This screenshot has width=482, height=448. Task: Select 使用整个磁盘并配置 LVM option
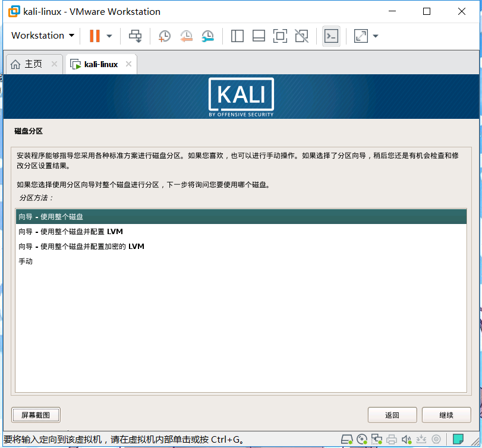tap(241, 231)
